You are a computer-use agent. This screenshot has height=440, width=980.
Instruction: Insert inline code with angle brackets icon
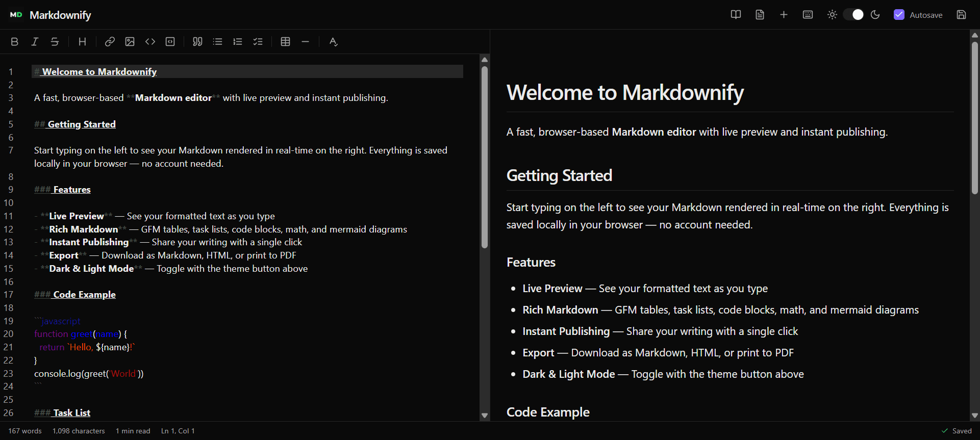(x=150, y=42)
